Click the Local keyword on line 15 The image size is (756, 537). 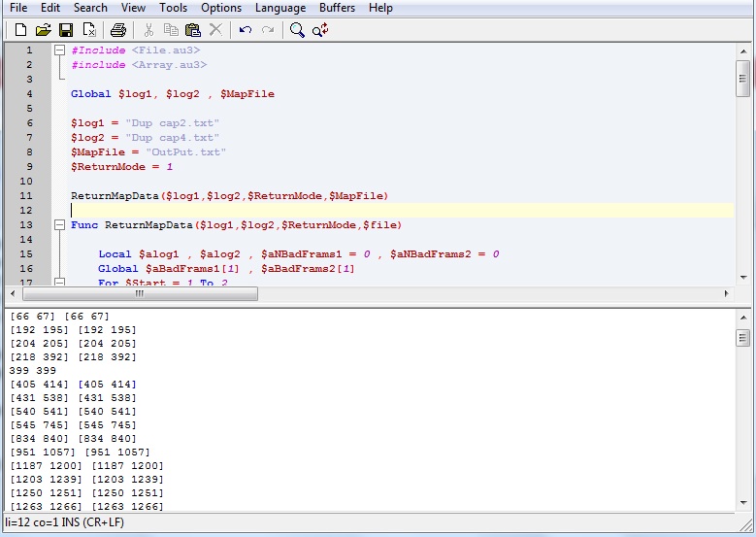click(115, 253)
